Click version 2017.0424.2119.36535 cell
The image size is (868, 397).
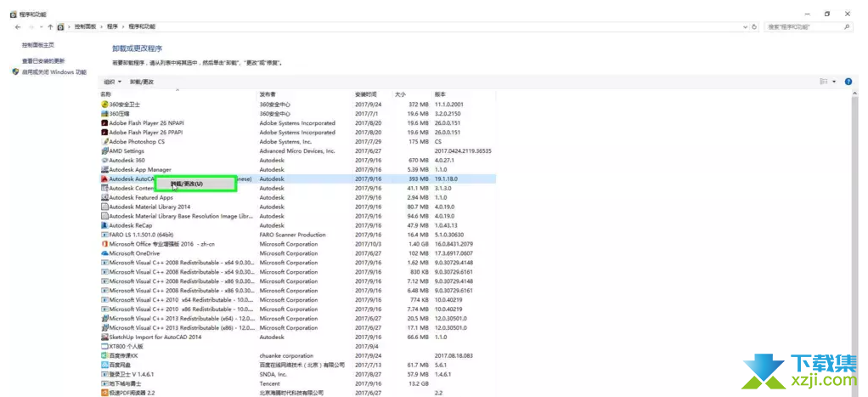pyautogui.click(x=463, y=150)
